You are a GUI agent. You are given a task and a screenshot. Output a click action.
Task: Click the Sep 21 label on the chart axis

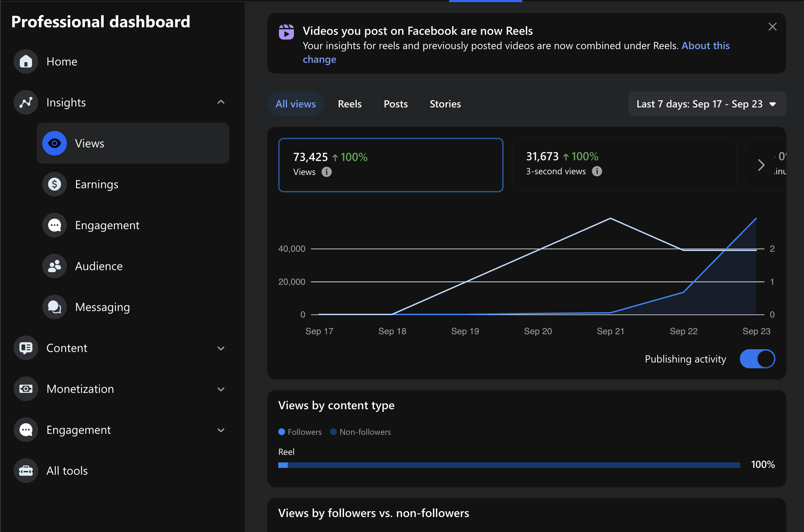coord(610,331)
